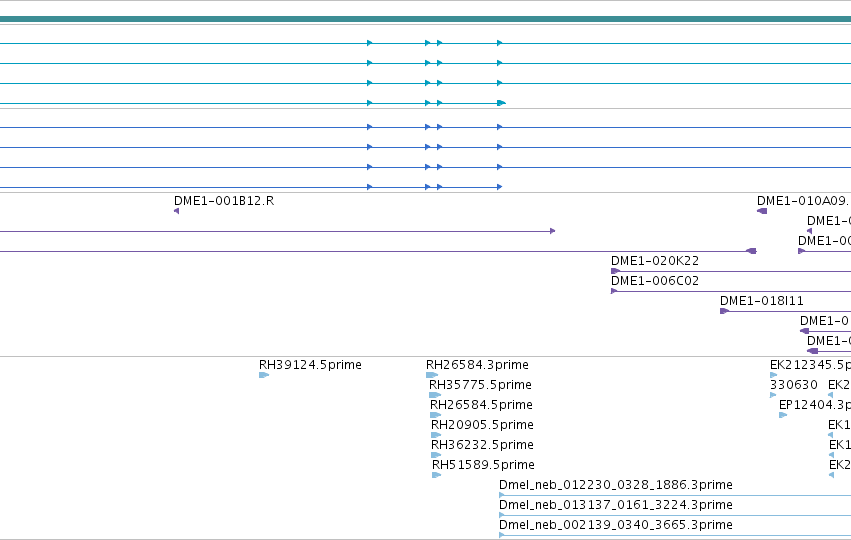Select the RH35775.5prime label

480,385
